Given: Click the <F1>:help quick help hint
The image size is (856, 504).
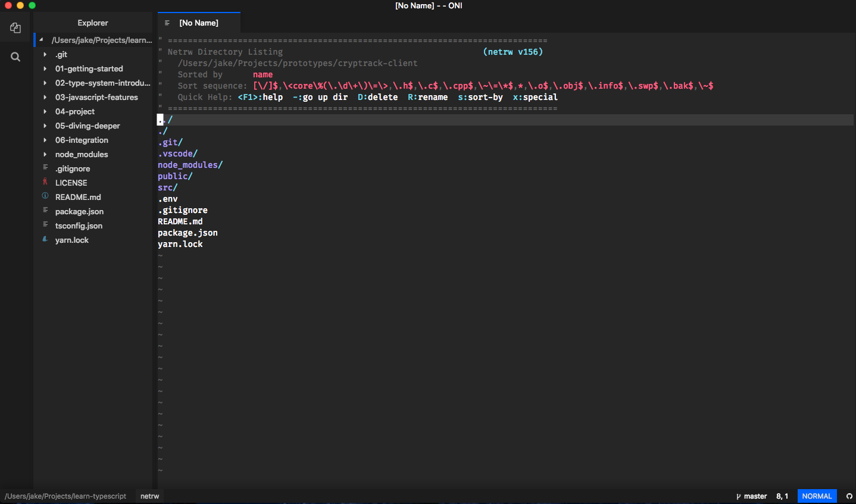Looking at the screenshot, I should 260,97.
